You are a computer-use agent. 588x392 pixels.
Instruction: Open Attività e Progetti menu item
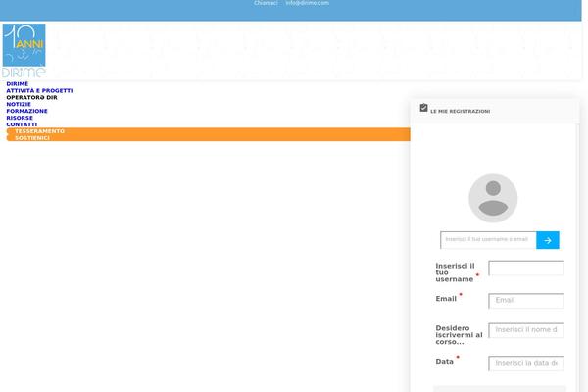point(39,91)
